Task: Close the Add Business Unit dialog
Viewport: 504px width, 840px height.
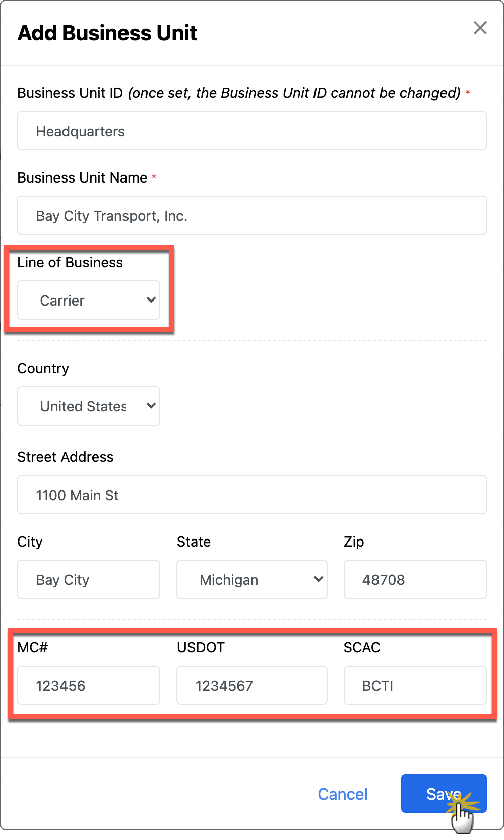Action: (480, 28)
